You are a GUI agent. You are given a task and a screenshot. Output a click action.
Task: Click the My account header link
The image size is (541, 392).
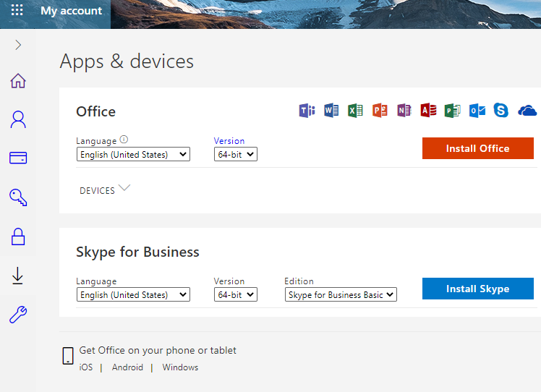(71, 11)
